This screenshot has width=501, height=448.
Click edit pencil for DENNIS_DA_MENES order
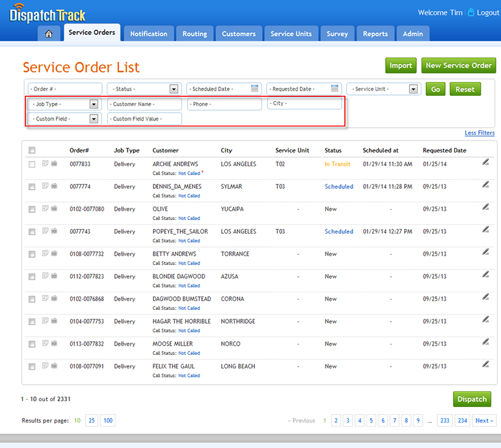(485, 185)
